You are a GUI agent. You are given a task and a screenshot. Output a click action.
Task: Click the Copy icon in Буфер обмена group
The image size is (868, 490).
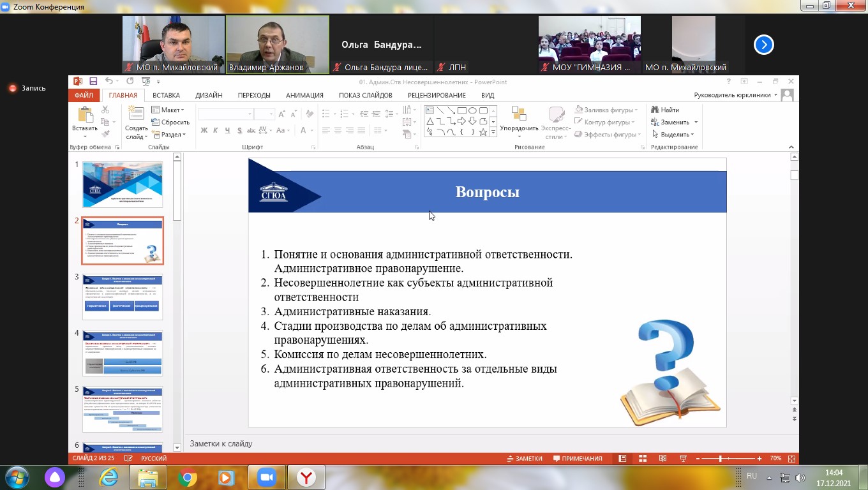tap(105, 122)
